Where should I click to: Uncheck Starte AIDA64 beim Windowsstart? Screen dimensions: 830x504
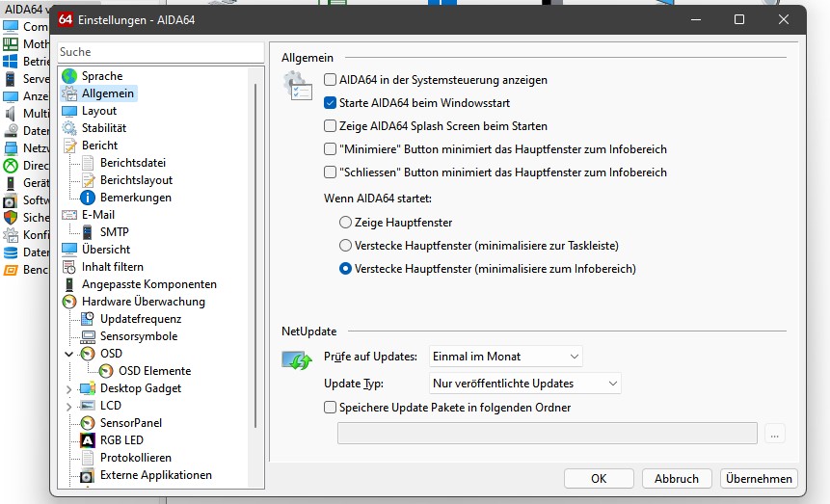(x=330, y=103)
